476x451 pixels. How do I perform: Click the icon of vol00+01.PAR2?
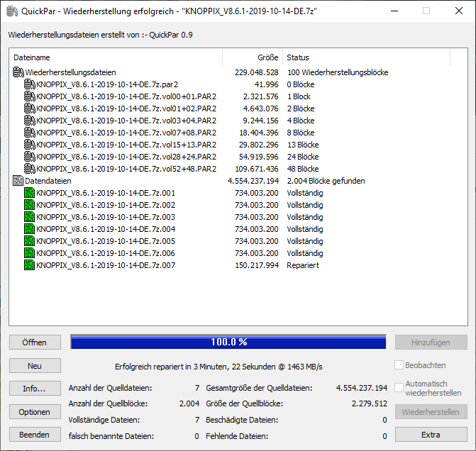pos(30,96)
